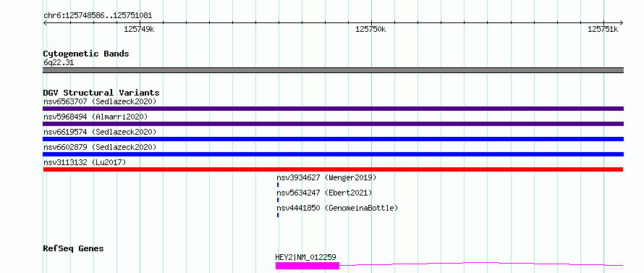Click the nsv6602879 (Sedlazeck2020) variant label

coord(100,147)
